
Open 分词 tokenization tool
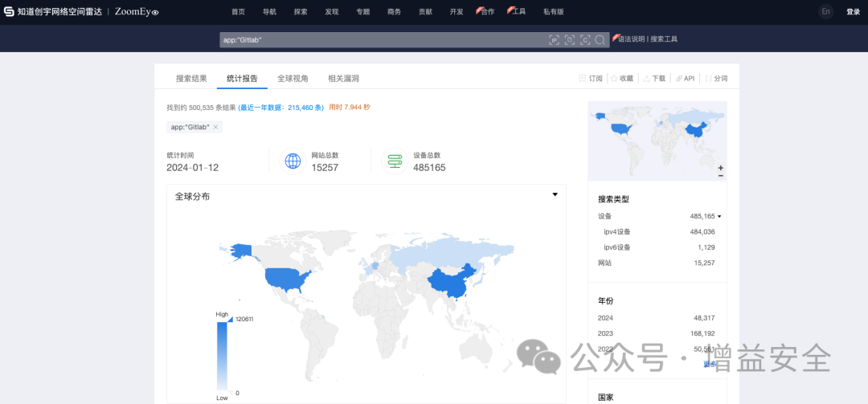pos(716,79)
